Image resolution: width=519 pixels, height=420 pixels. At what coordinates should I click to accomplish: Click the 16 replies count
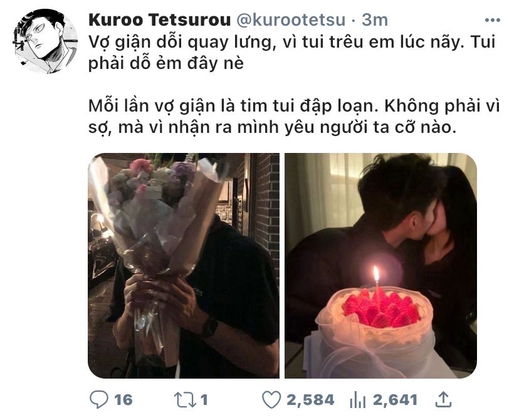(123, 400)
